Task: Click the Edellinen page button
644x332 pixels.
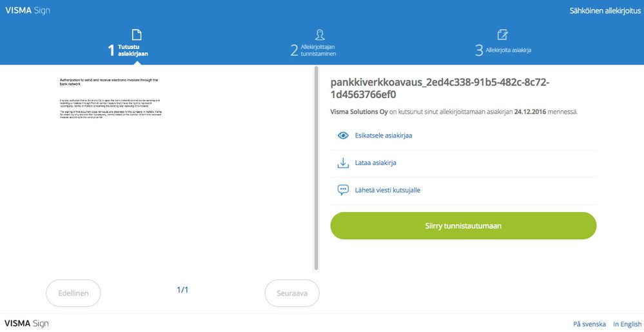Action: click(x=73, y=293)
